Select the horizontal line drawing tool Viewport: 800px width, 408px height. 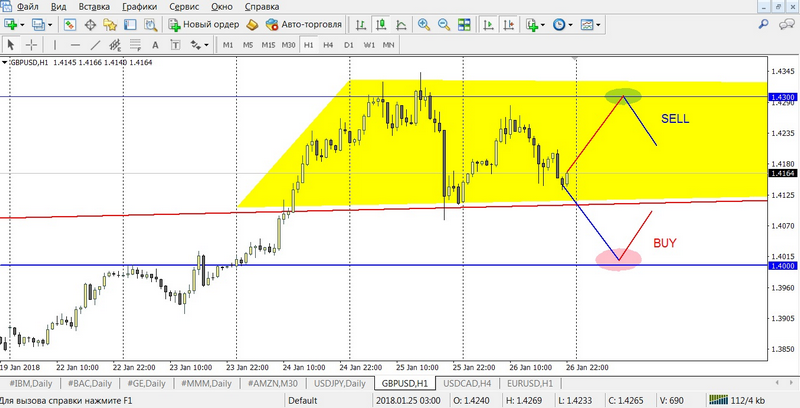tap(76, 45)
